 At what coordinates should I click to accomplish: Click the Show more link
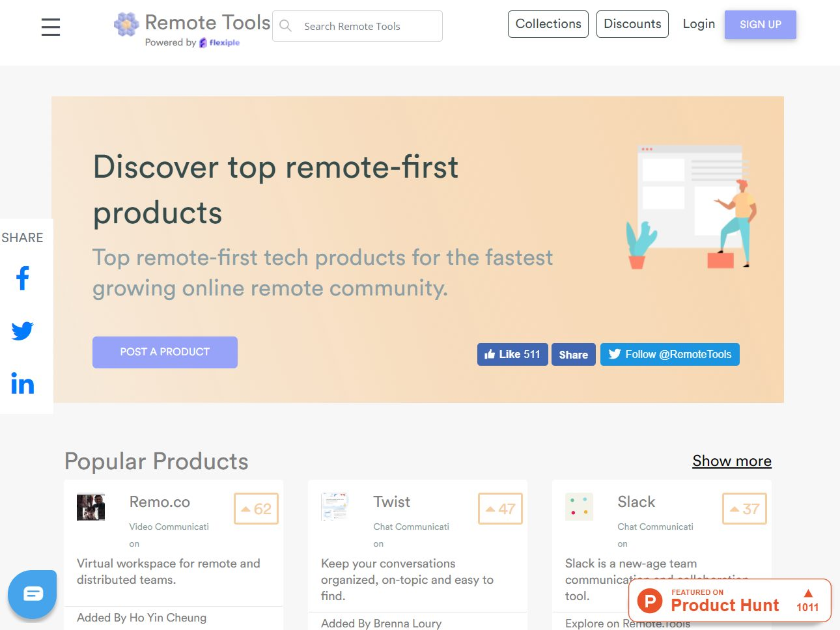732,461
